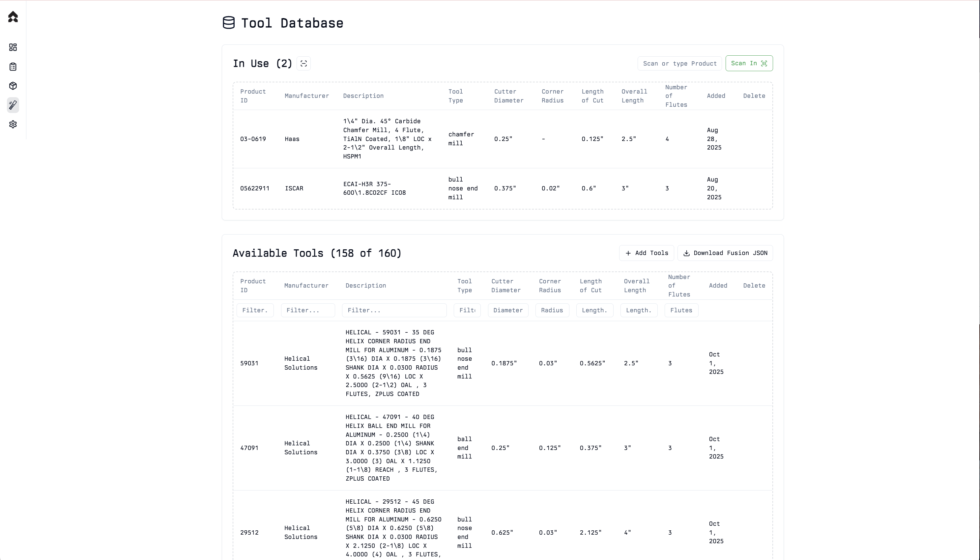
Task: Focus the Scan or type Product field
Action: pos(679,64)
